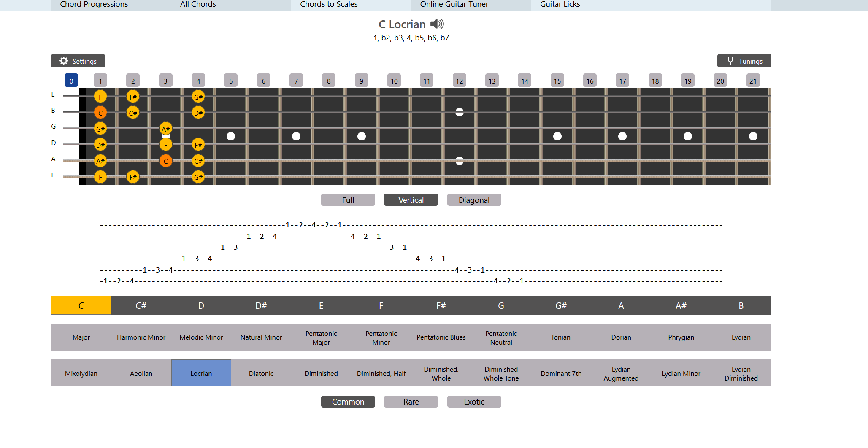Open the All Chords tab
The width and height of the screenshot is (868, 448).
(x=231, y=5)
